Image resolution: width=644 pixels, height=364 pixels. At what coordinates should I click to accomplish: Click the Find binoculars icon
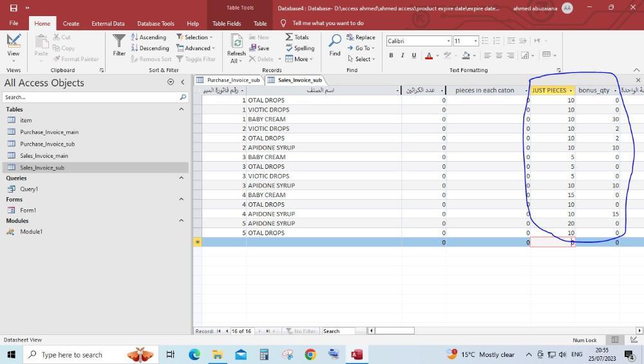pyautogui.click(x=335, y=43)
